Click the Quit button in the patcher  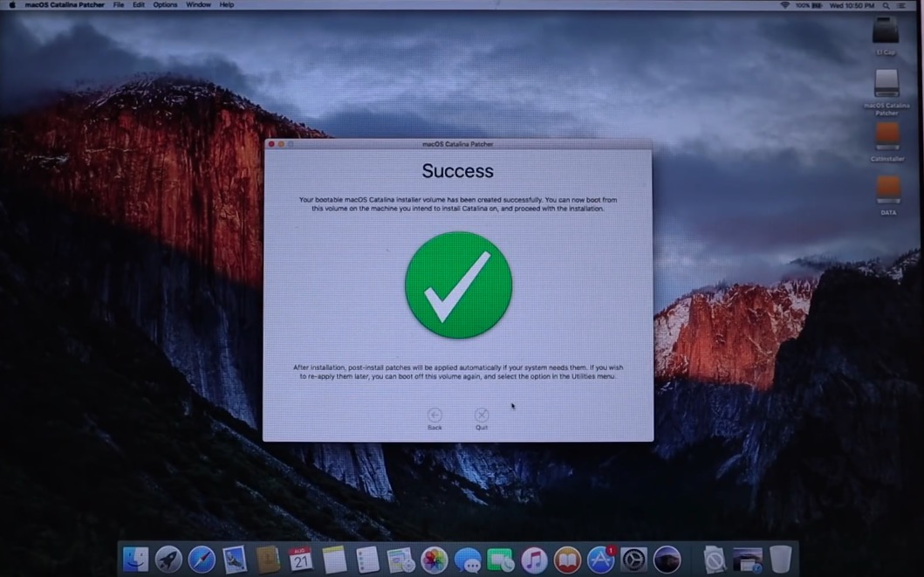(482, 415)
